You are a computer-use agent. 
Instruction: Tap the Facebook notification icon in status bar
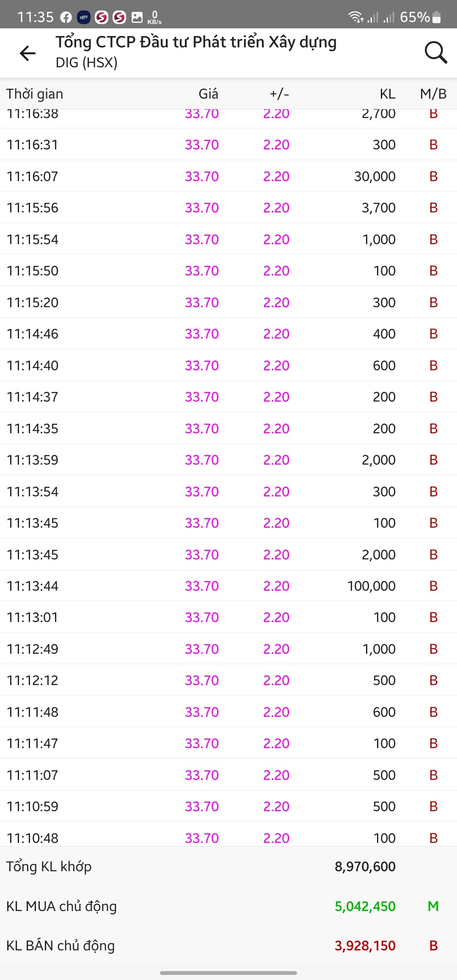pos(66,17)
